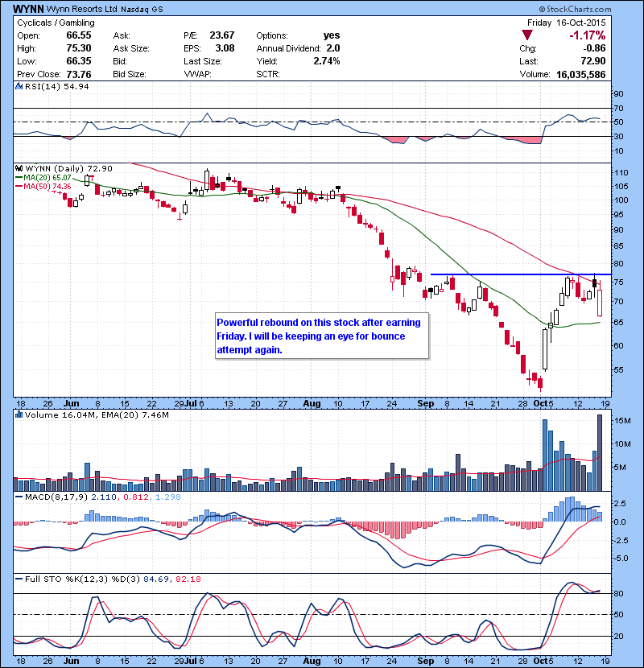Image resolution: width=644 pixels, height=668 pixels.
Task: Click the MACD histogram value 1.298
Action: (x=168, y=497)
